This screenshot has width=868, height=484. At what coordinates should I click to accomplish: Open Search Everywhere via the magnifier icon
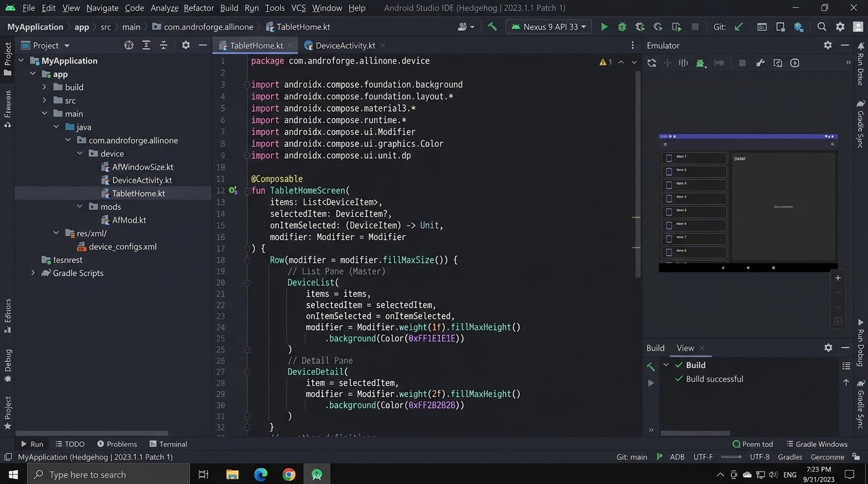point(822,26)
